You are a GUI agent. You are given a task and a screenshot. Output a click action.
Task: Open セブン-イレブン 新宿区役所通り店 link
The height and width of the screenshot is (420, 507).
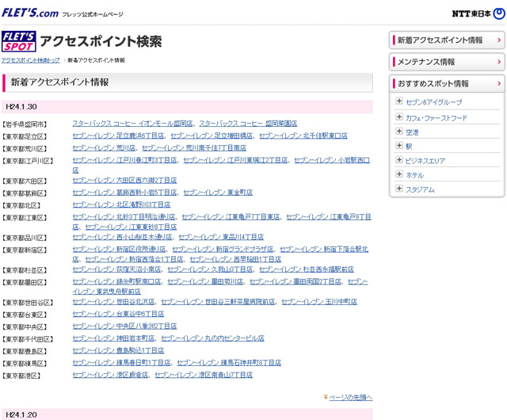click(119, 250)
